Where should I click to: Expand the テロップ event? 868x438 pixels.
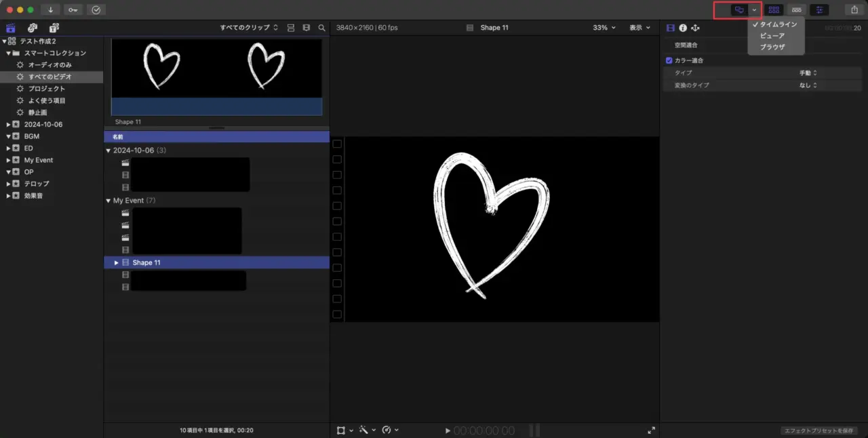click(x=8, y=184)
